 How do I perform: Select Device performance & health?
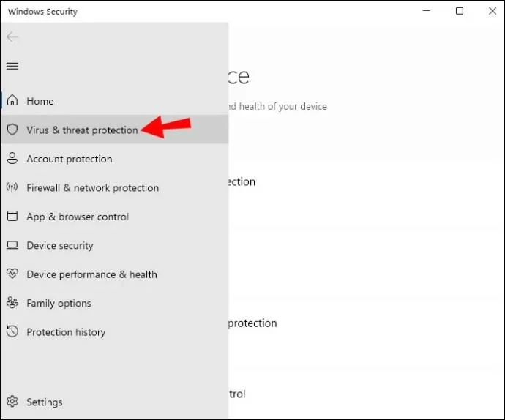point(91,274)
